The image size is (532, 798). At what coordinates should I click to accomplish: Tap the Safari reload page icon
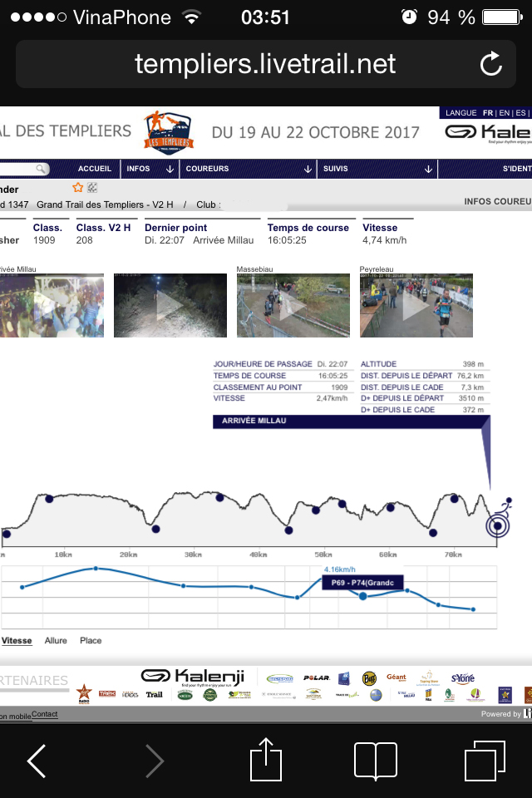click(491, 64)
